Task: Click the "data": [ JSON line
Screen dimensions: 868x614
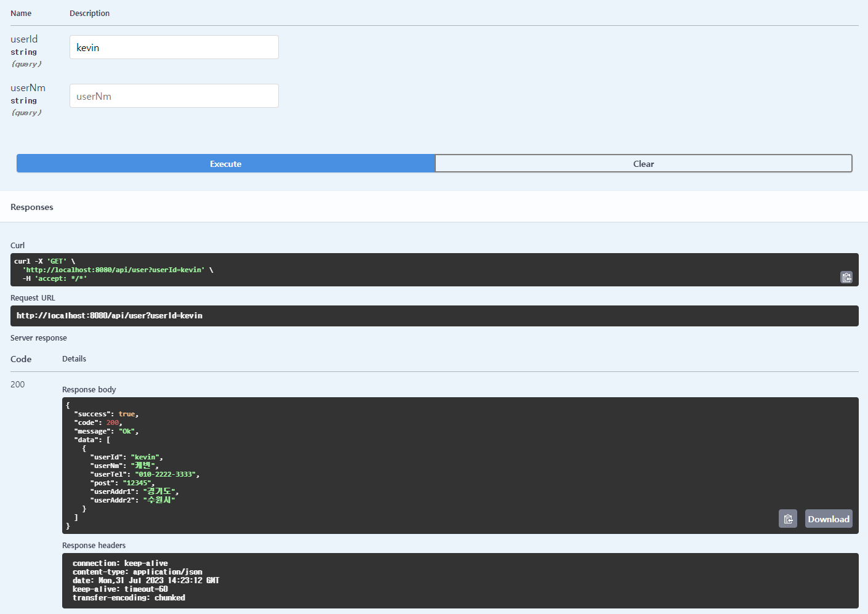Action: (92, 440)
